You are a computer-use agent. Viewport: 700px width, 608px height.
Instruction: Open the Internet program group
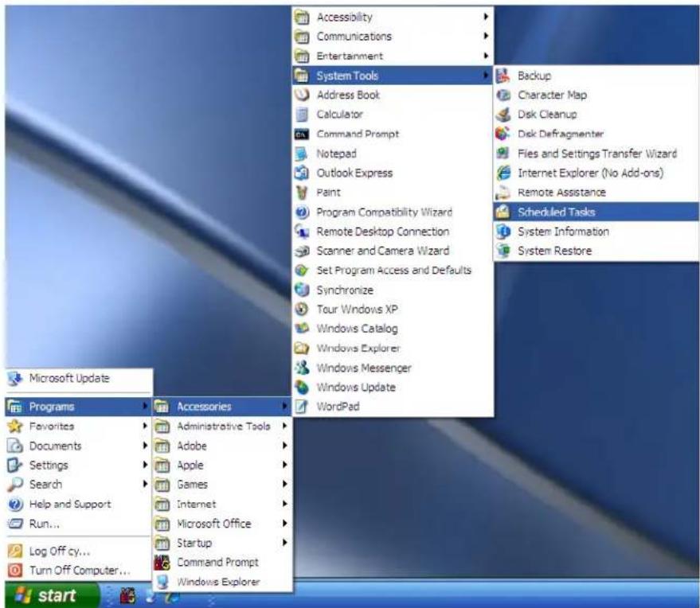[x=222, y=504]
